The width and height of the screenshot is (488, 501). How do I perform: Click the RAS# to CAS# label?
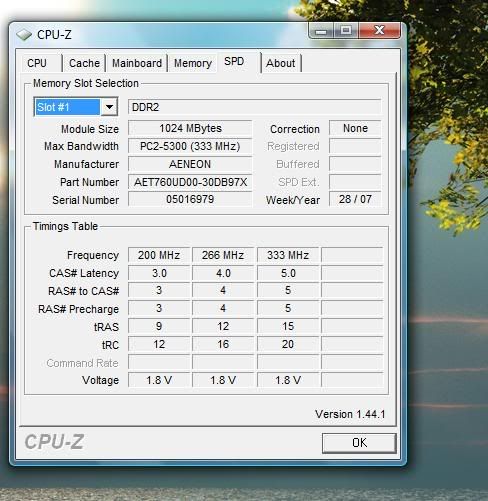[x=83, y=291]
